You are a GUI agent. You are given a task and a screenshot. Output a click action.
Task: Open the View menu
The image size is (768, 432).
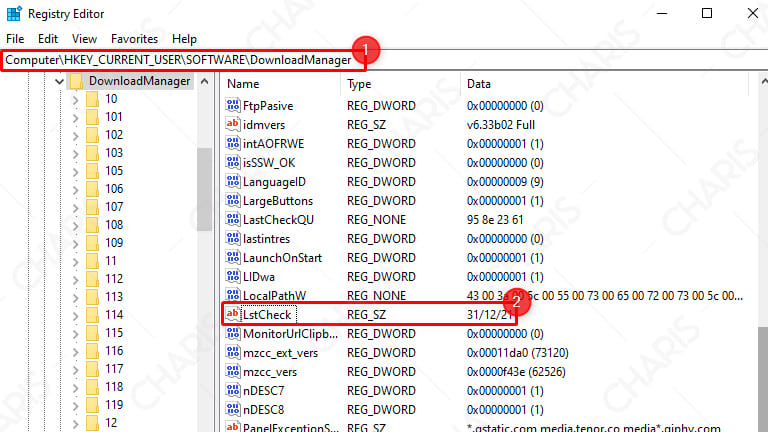click(x=84, y=39)
